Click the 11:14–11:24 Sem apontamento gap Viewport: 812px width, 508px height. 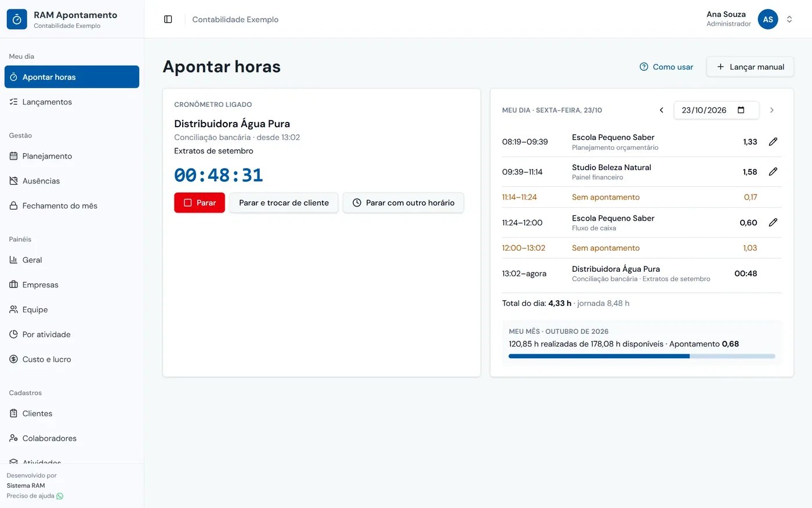641,197
